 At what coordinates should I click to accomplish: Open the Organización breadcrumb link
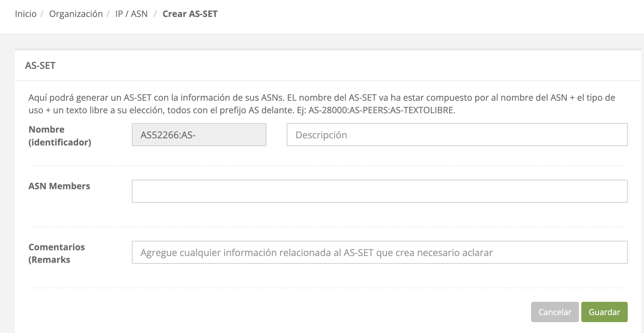[x=76, y=14]
